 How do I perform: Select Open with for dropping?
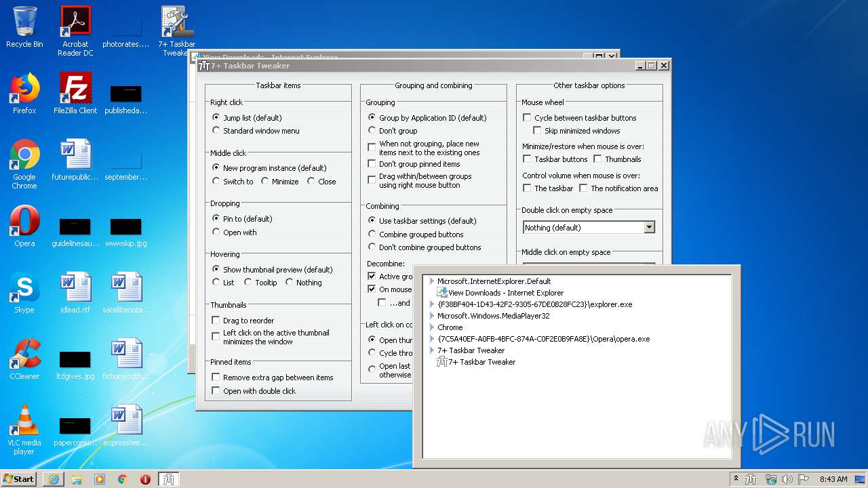[x=234, y=232]
